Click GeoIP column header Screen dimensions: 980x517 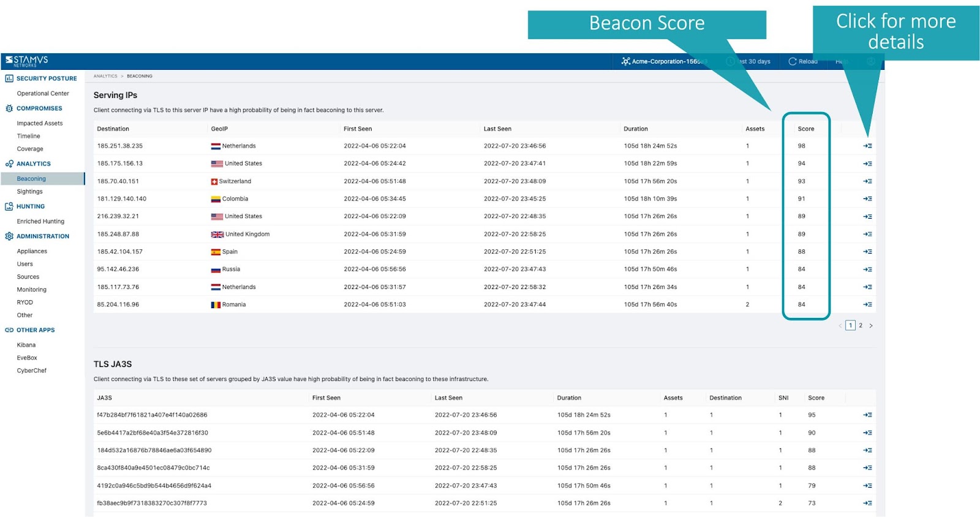click(x=219, y=129)
